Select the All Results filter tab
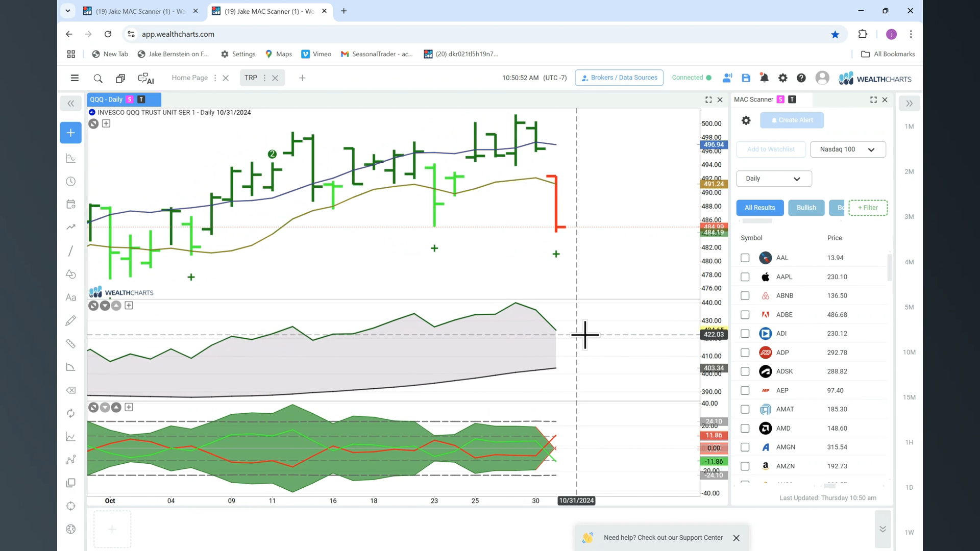This screenshot has width=980, height=551. point(759,208)
